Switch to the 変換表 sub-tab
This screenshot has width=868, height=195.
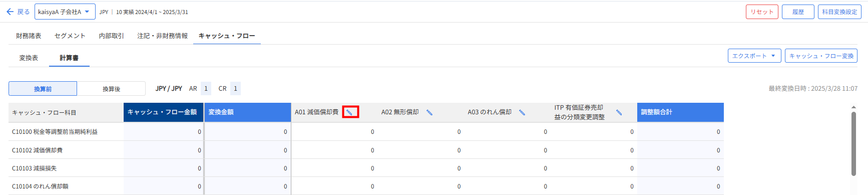[x=29, y=58]
